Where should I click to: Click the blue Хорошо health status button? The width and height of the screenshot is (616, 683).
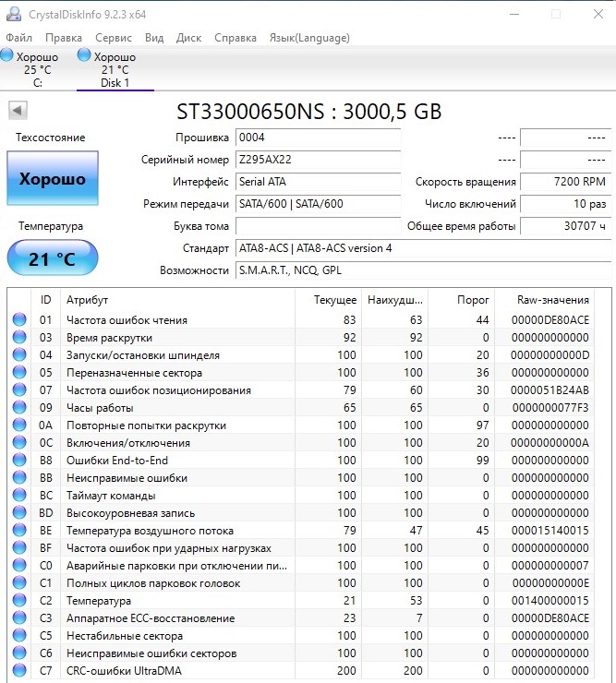pyautogui.click(x=53, y=178)
